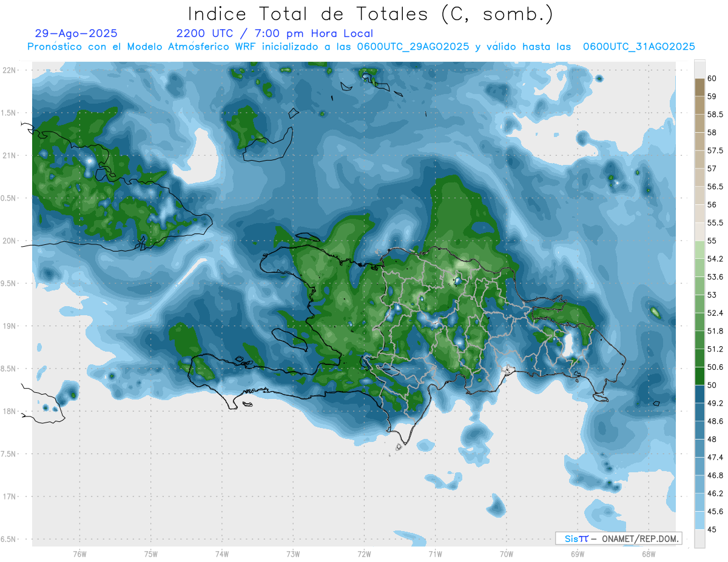
Task: Click the '47.4' value on the color scale
Action: point(714,457)
